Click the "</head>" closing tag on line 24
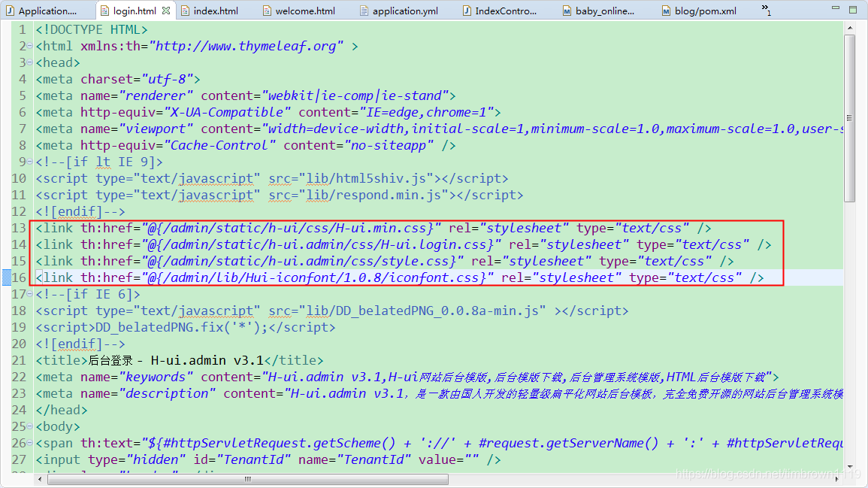Viewport: 868px width, 488px height. pyautogui.click(x=62, y=410)
